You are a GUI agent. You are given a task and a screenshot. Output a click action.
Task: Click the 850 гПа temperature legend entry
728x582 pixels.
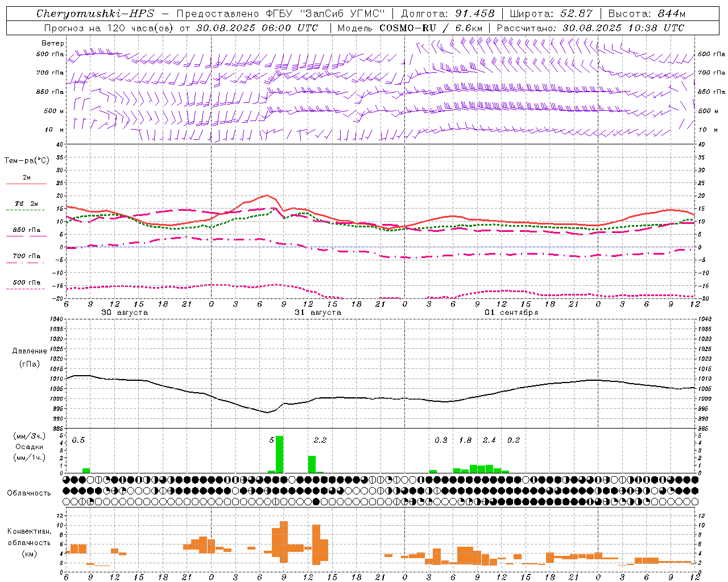[27, 230]
